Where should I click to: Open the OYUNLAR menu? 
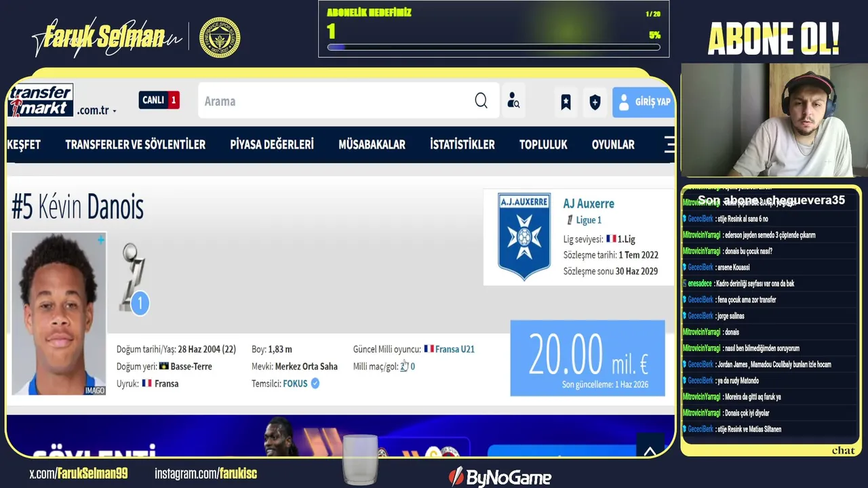click(x=613, y=144)
